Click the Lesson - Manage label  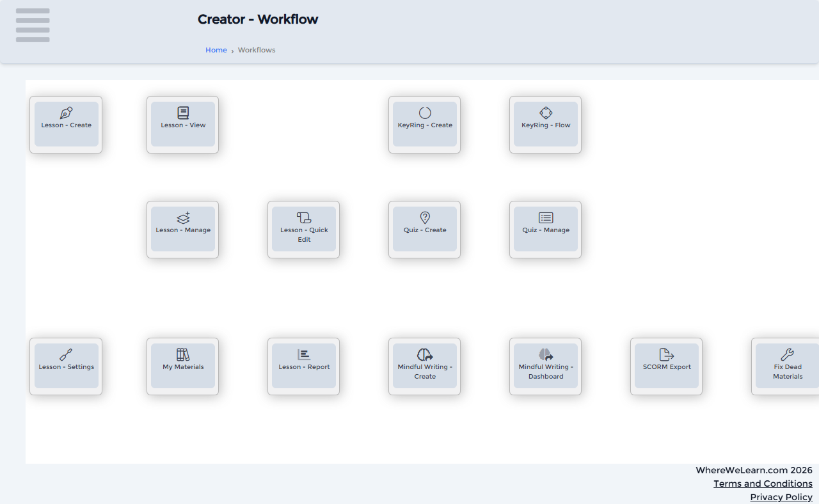coord(183,230)
